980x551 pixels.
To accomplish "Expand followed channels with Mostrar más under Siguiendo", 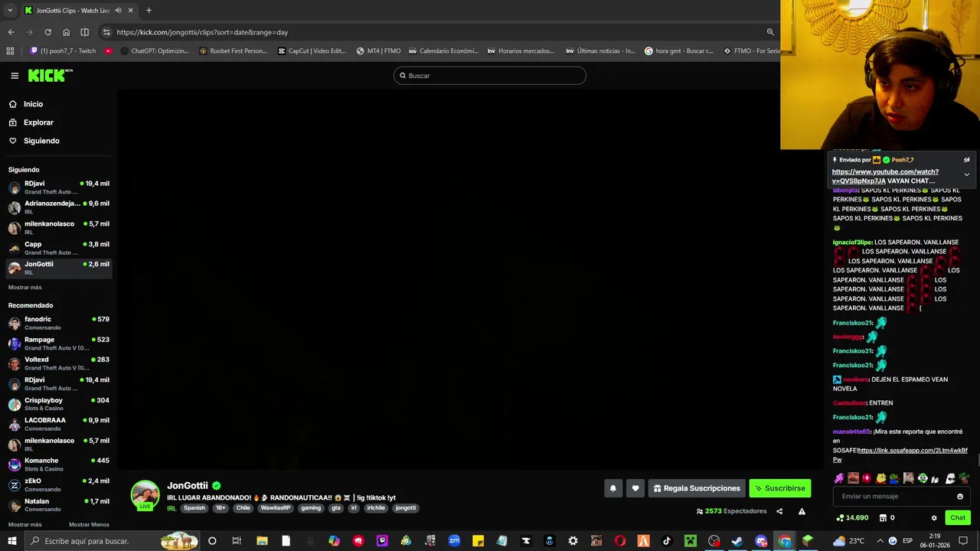I will pyautogui.click(x=24, y=288).
